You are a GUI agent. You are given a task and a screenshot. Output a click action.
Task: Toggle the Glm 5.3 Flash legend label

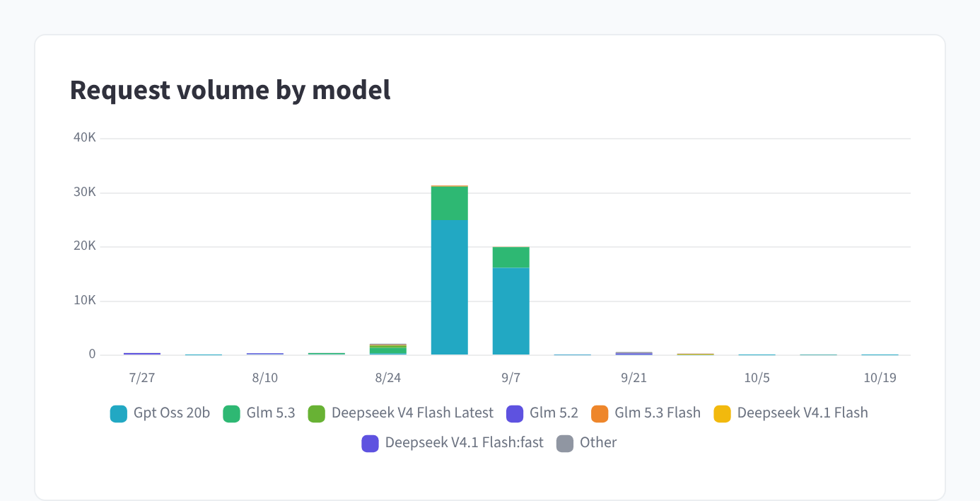tap(658, 413)
